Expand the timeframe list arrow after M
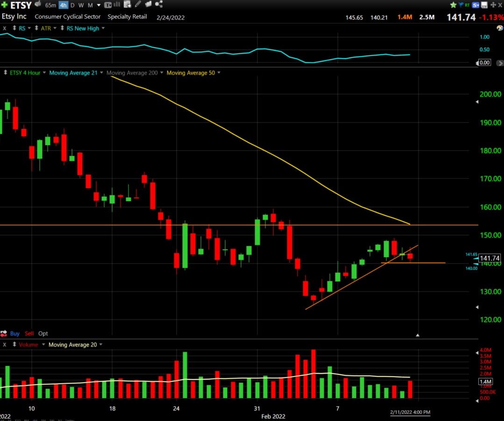The height and width of the screenshot is (421, 504). (99, 5)
